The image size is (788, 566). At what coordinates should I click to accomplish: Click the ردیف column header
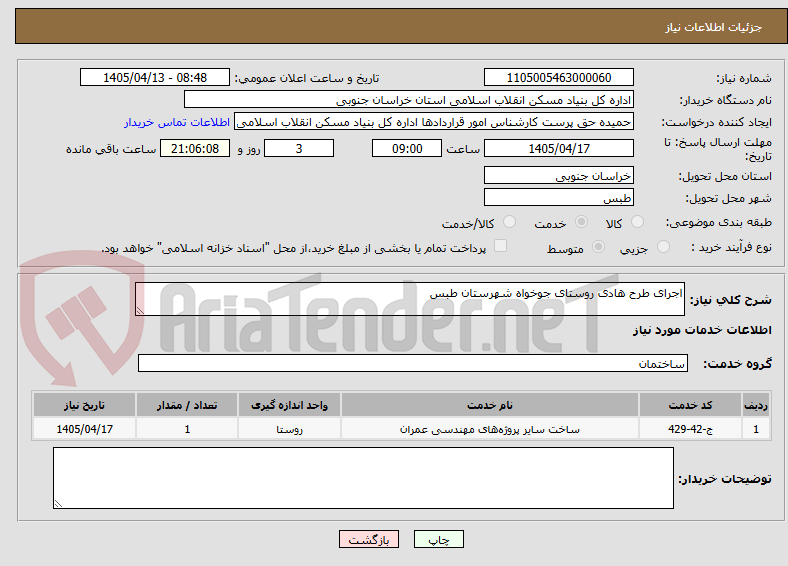click(x=756, y=405)
